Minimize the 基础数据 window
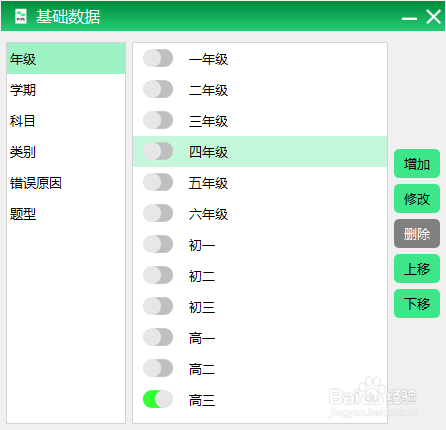 [409, 19]
